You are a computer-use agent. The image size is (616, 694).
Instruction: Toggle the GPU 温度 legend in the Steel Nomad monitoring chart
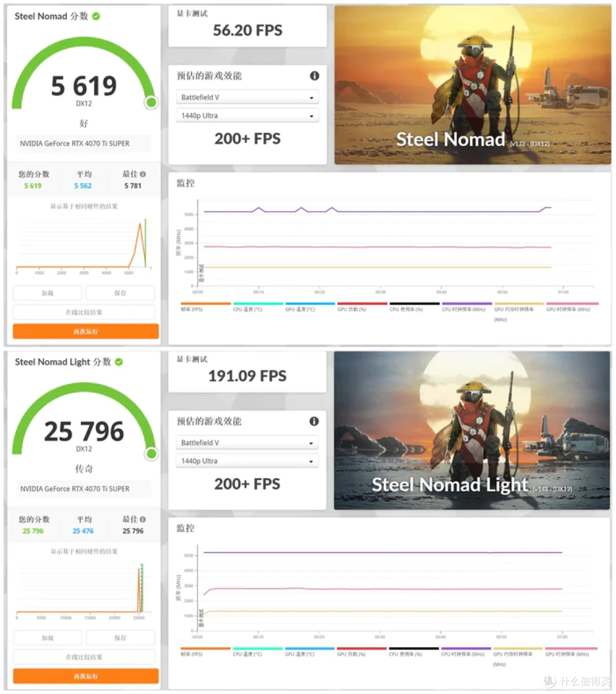tap(310, 307)
